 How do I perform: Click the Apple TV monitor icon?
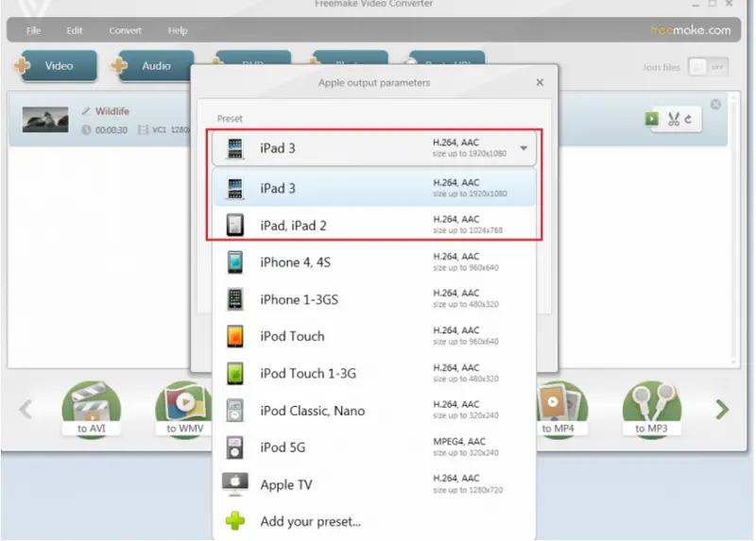coord(234,483)
